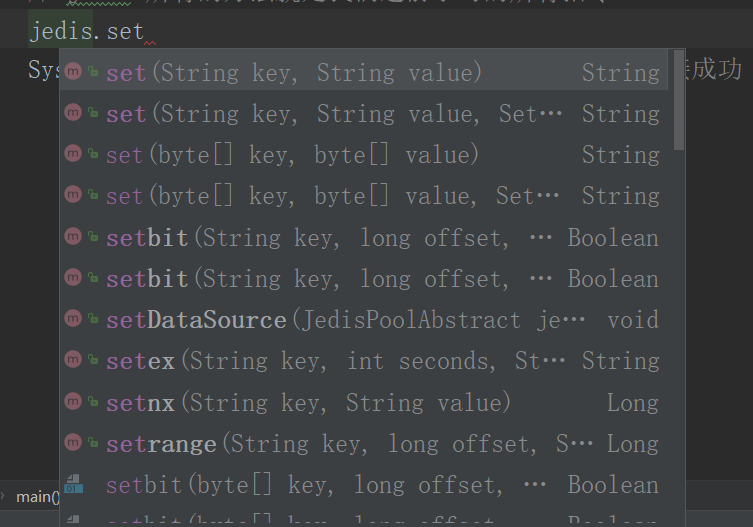
Task: Click public access icon beside set(byte[] key, byte[] value)
Action: coord(92,155)
